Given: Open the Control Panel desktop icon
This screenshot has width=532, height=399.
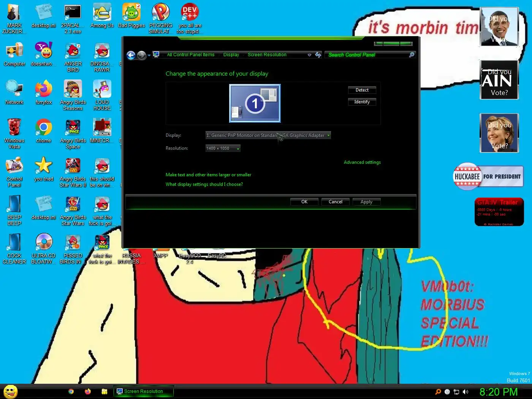Looking at the screenshot, I should click(x=14, y=172).
